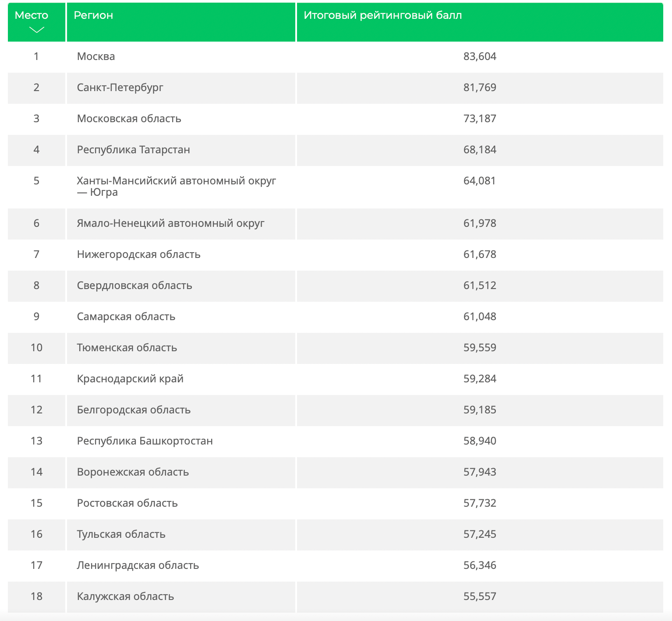Click the score value 58,940

[480, 441]
